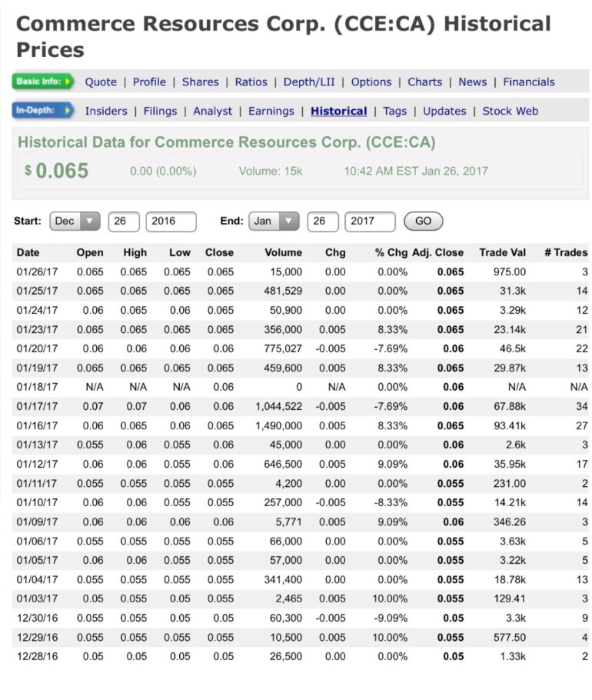
Task: Open the Insiders page
Action: pos(106,111)
